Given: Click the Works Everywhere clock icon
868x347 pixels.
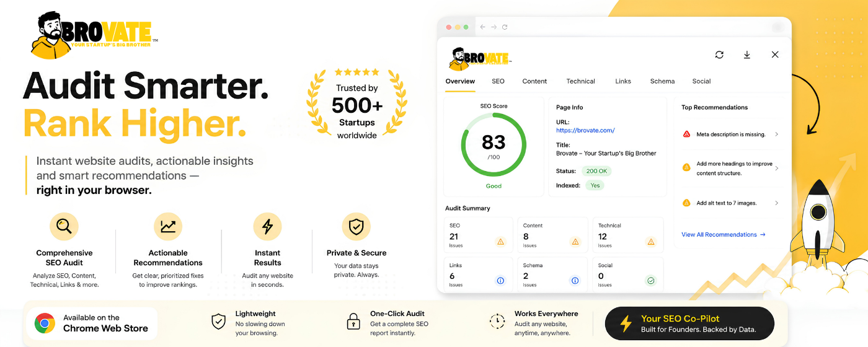Looking at the screenshot, I should pyautogui.click(x=497, y=321).
